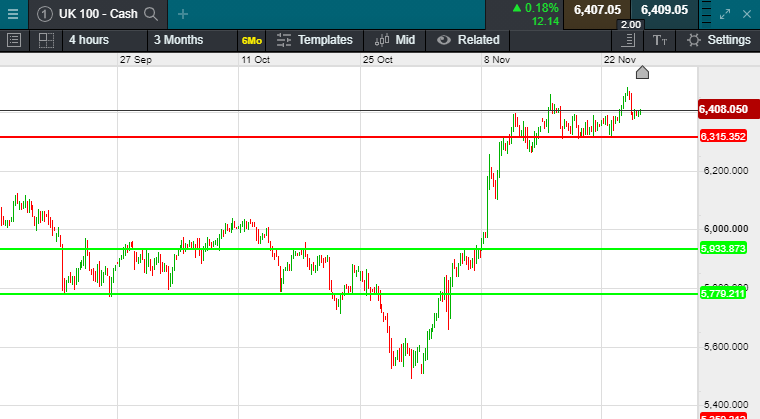
Task: Open the hamburger main menu
Action: point(13,14)
